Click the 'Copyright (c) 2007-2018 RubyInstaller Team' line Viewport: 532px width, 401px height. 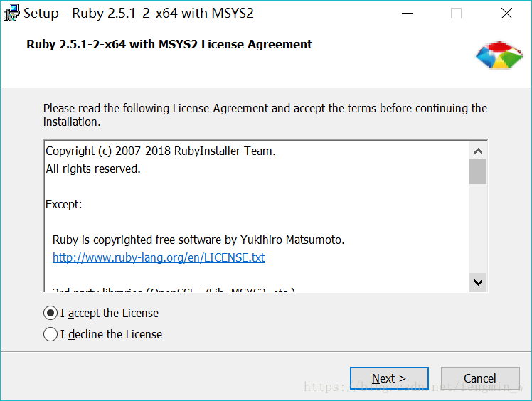tap(161, 151)
